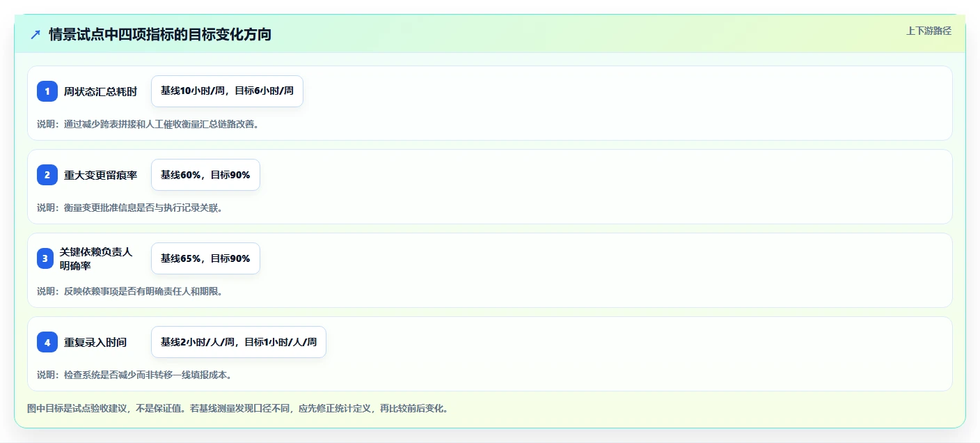
Task: Click the footer note starting 图中目标是试点验收建议
Action: pyautogui.click(x=237, y=408)
